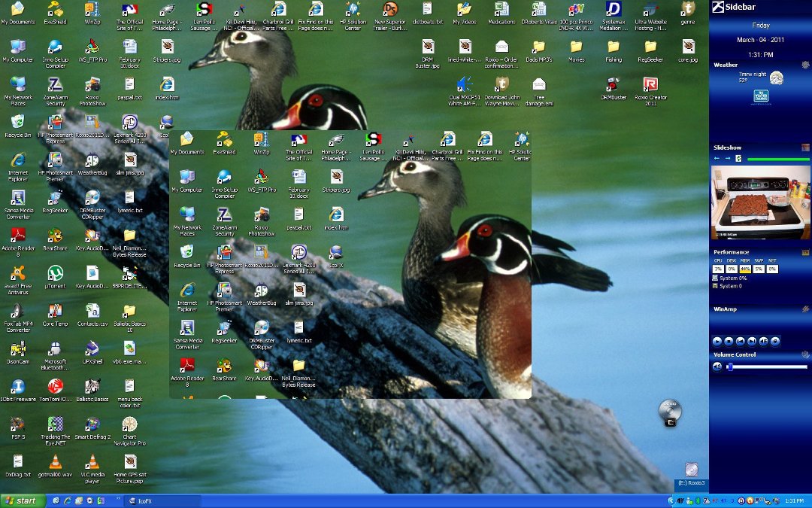The height and width of the screenshot is (508, 812).
Task: Select the Contacts.csv file icon
Action: 92,311
